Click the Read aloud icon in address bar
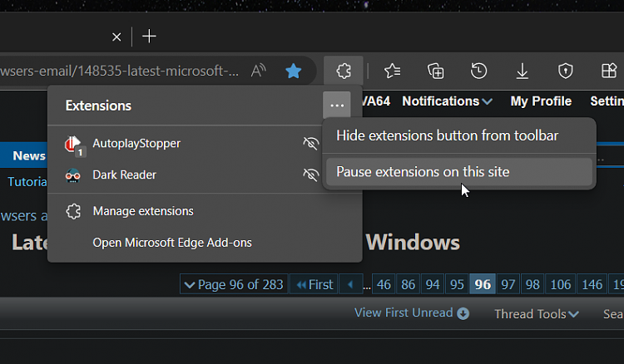Viewport: 624px width, 364px height. 258,71
